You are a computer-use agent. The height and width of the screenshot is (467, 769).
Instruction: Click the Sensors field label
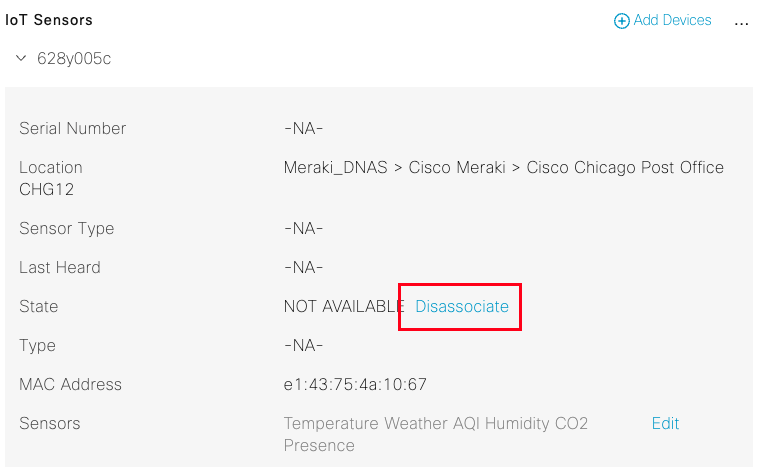pos(50,423)
